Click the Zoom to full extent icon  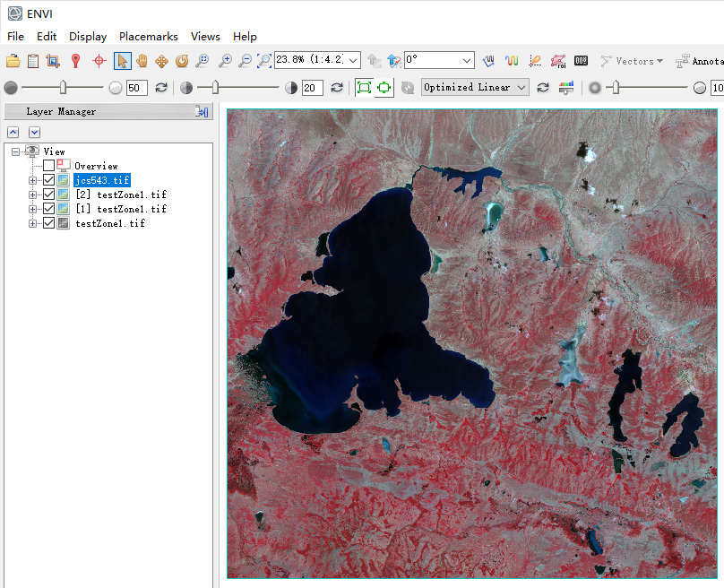(264, 61)
